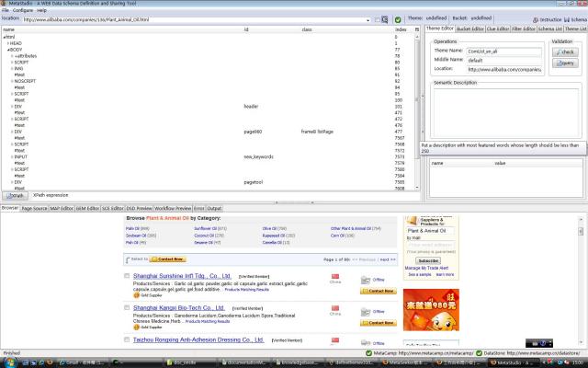The height and width of the screenshot is (368, 588).
Task: Switch to the Schema List tab
Action: click(x=550, y=29)
